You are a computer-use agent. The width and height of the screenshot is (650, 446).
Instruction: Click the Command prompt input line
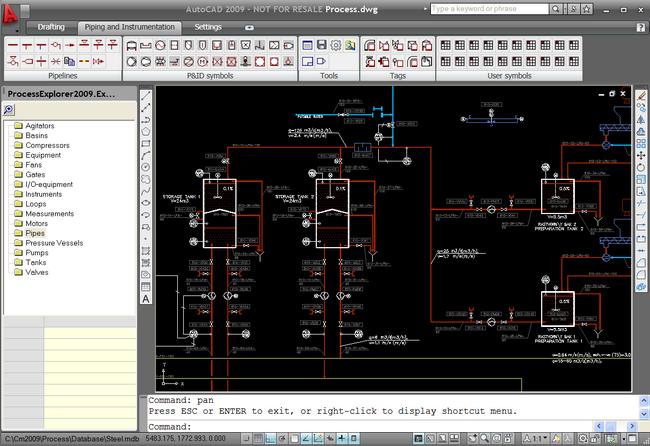(x=370, y=427)
